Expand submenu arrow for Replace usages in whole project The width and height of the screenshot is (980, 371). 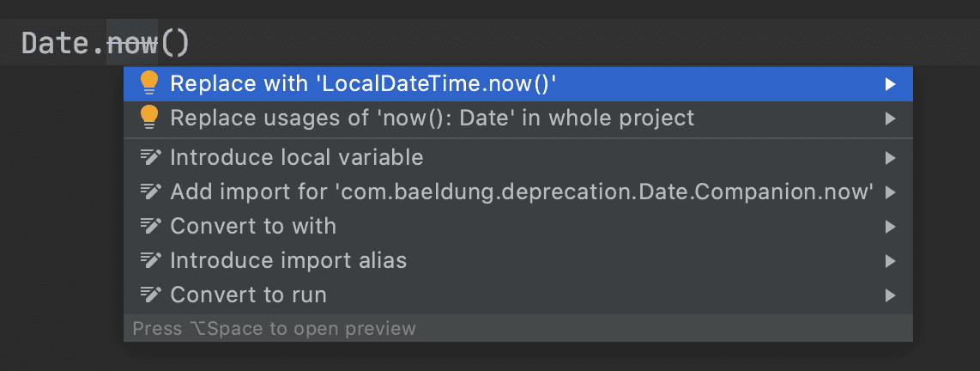click(891, 119)
